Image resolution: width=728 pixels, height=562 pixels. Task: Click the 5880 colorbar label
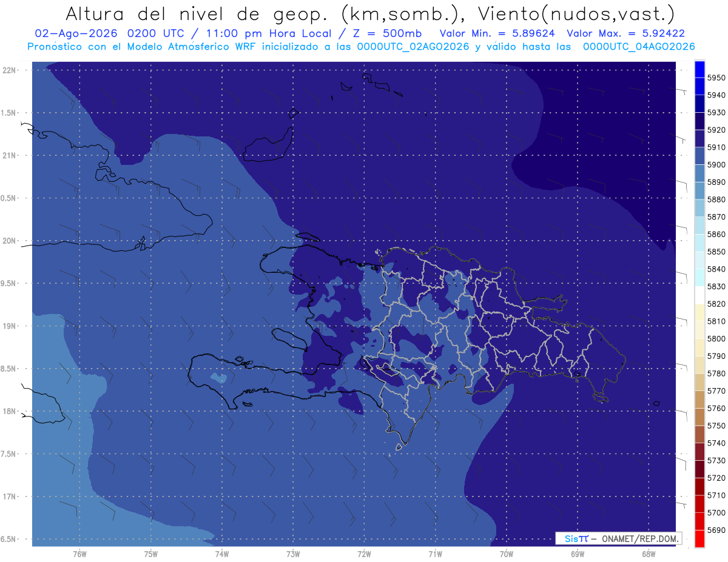tap(716, 199)
